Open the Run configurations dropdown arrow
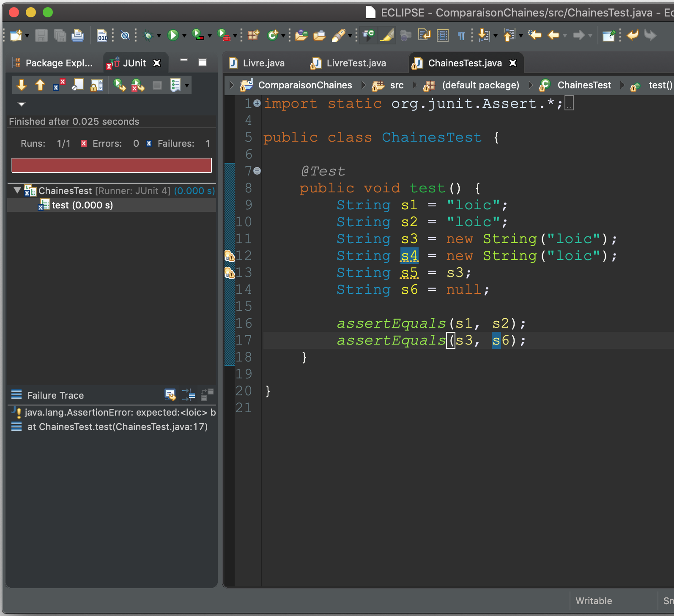The height and width of the screenshot is (616, 674). tap(184, 36)
